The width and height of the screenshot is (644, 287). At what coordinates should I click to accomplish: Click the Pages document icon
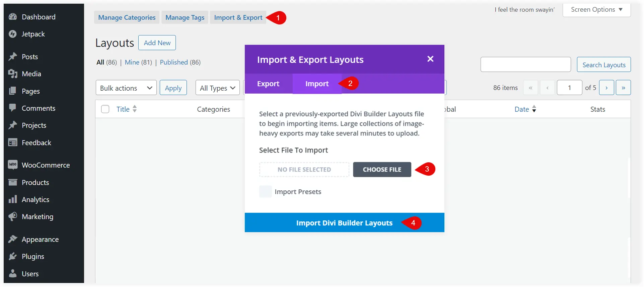tap(13, 91)
